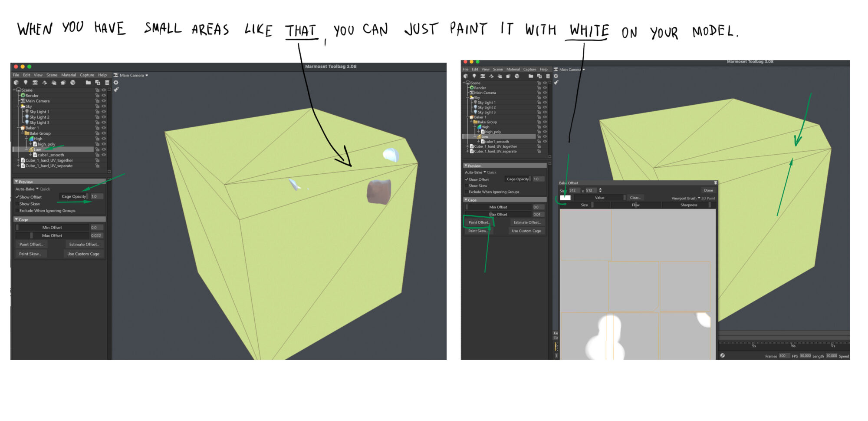
Task: Hide high_poly via eye in right window
Action: (545, 132)
